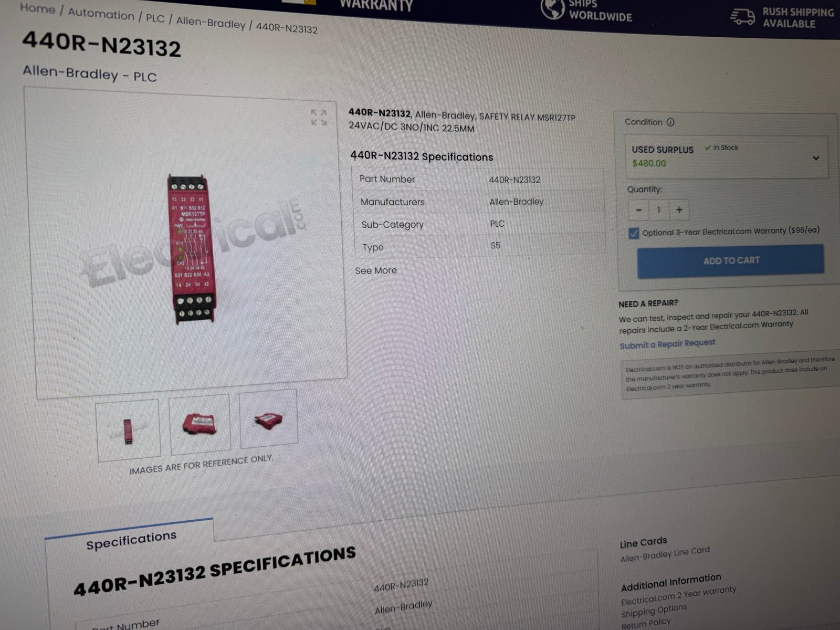Click the quantity input field

coord(659,210)
